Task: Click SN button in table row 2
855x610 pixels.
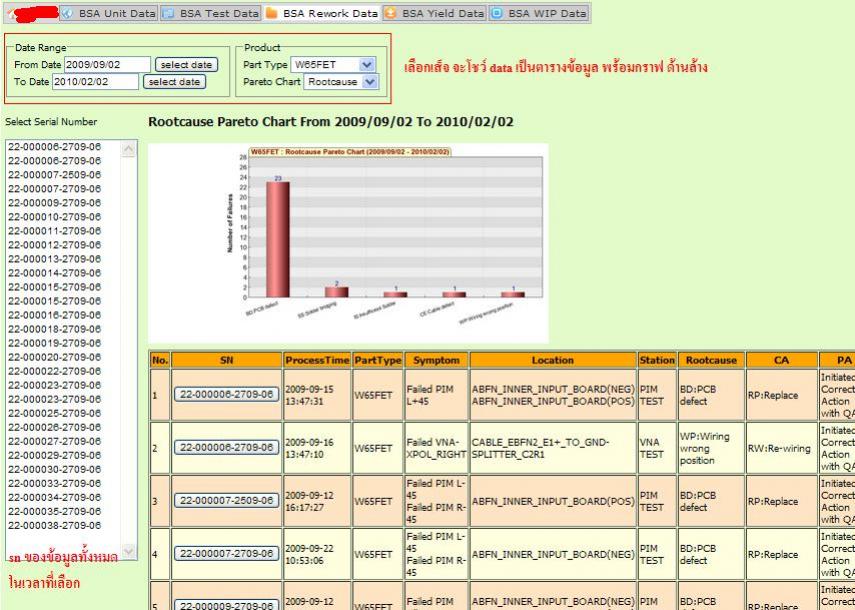Action: click(226, 448)
